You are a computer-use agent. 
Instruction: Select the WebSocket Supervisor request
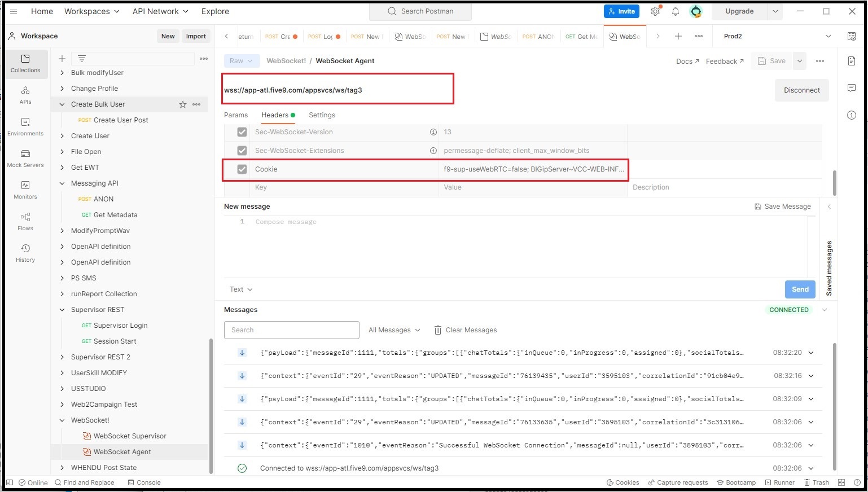[130, 436]
